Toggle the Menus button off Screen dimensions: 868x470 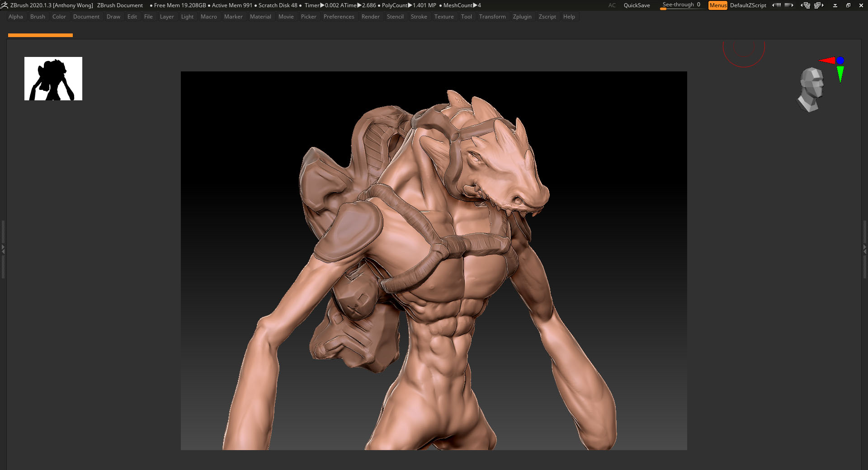[x=717, y=5]
